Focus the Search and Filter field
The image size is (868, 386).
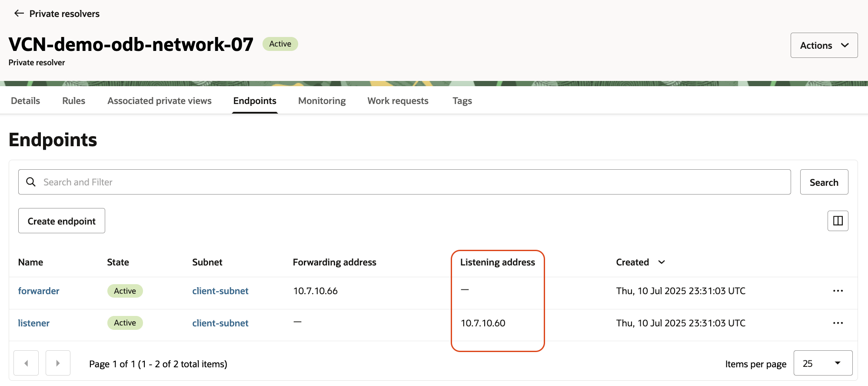click(409, 182)
